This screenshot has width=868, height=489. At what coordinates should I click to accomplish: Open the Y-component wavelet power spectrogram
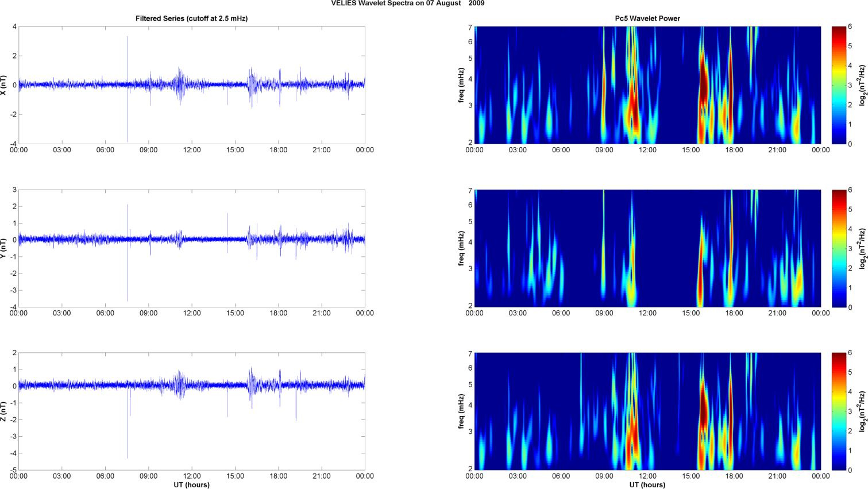pyautogui.click(x=647, y=248)
